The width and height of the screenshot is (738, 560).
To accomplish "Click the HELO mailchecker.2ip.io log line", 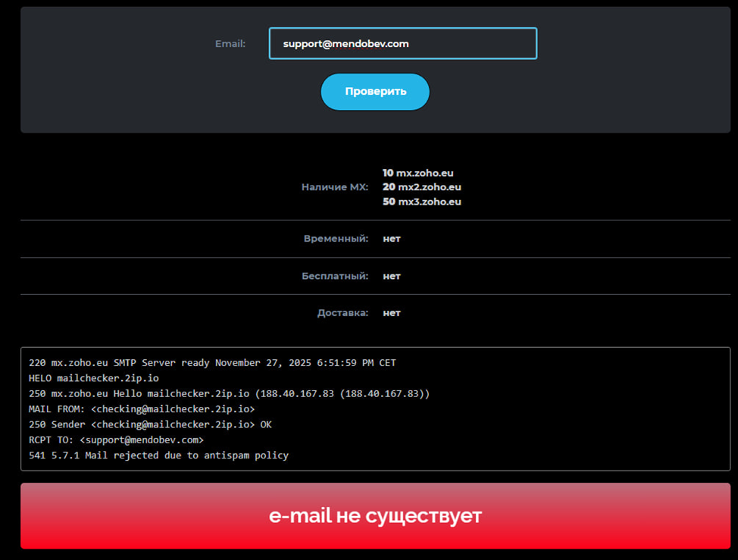I will 94,378.
